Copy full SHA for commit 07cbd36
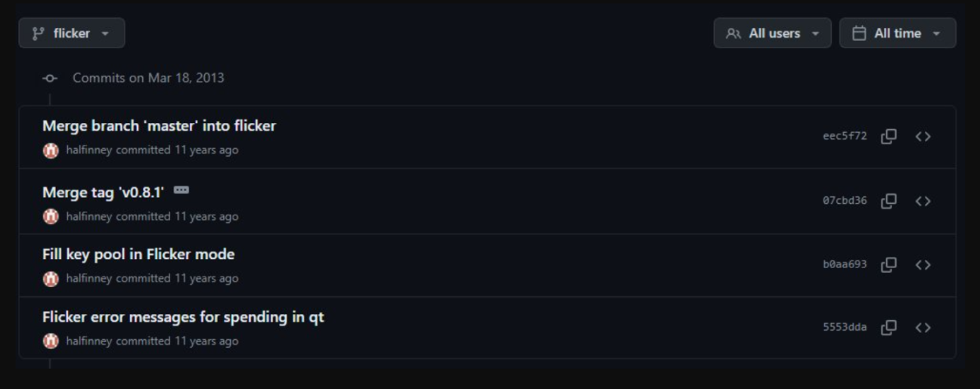Viewport: 980px width, 389px height. [x=889, y=201]
